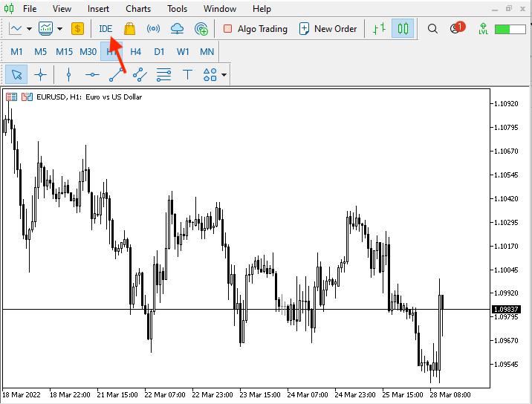Select the crosshair tool
Screen dimensions: 532x404
click(x=40, y=74)
